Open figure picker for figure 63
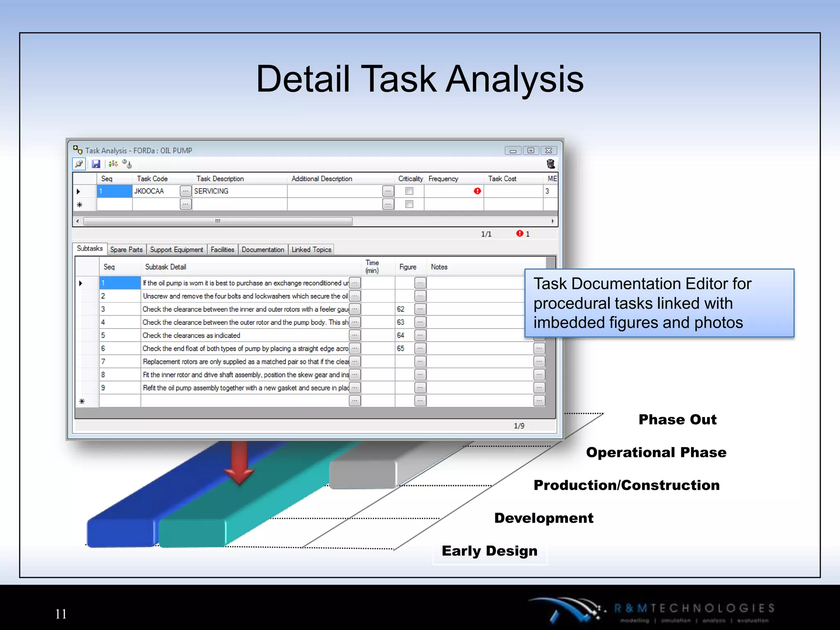The height and width of the screenshot is (630, 840). coord(420,322)
